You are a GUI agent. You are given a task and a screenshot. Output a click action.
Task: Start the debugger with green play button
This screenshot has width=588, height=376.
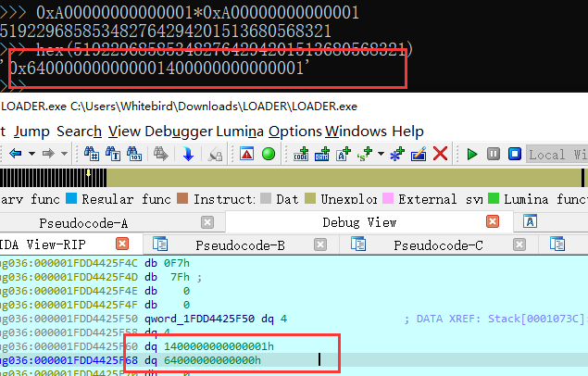coord(472,154)
